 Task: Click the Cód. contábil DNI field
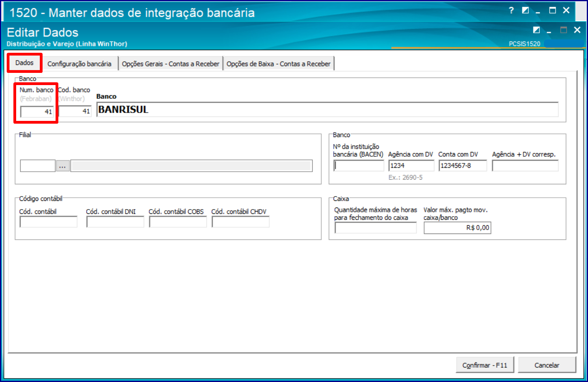coord(115,222)
